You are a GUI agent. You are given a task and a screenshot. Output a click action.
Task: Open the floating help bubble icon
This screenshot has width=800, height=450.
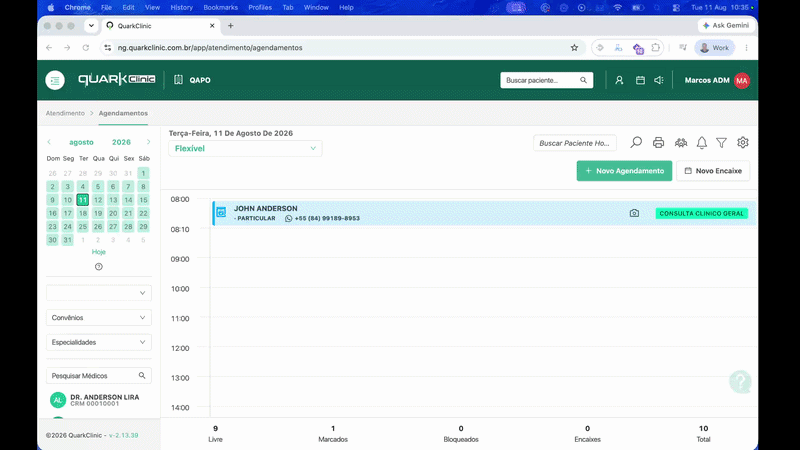click(740, 381)
